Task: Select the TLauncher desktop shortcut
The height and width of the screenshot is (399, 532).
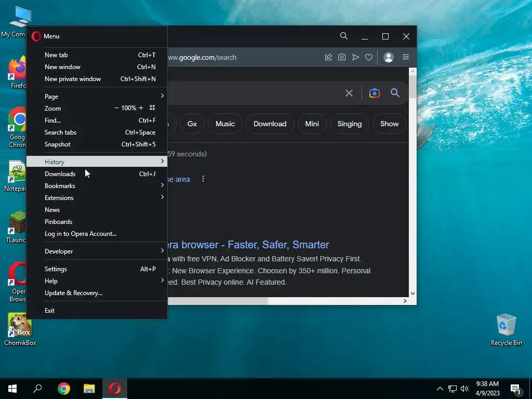Action: pos(16,227)
